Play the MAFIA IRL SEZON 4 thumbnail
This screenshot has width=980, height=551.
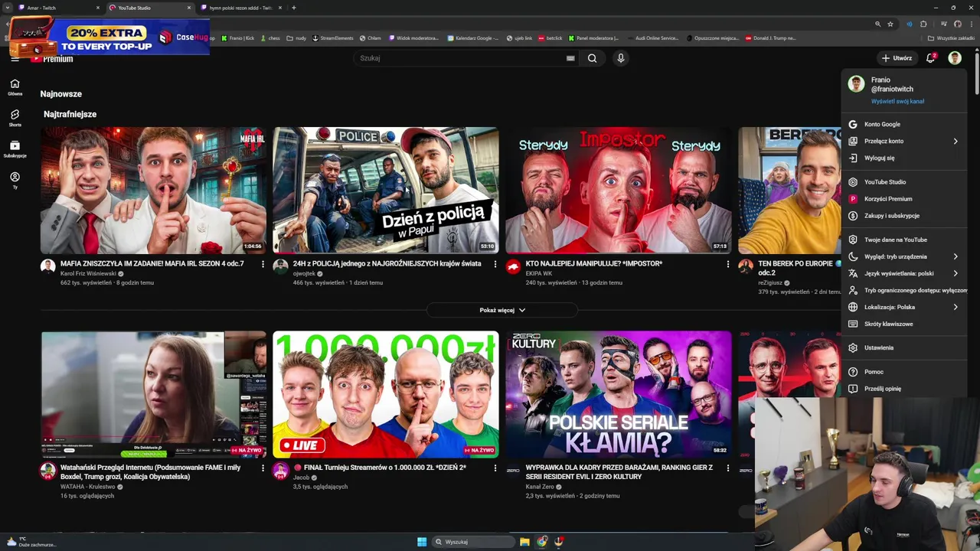(154, 190)
